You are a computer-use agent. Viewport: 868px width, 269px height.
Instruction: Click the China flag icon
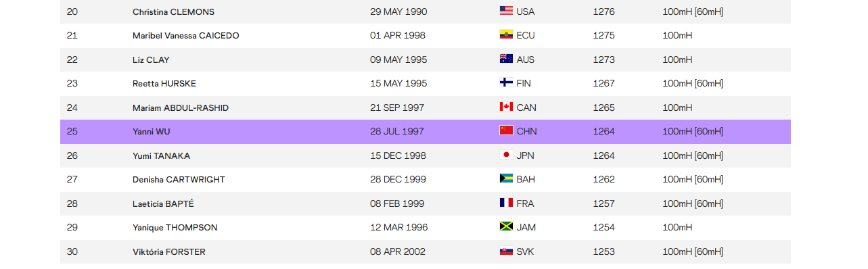tap(506, 131)
